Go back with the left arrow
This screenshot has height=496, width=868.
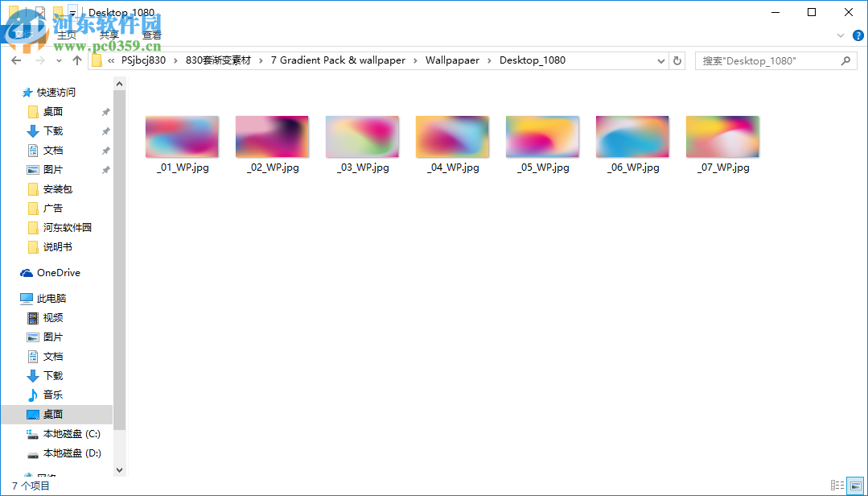(16, 60)
